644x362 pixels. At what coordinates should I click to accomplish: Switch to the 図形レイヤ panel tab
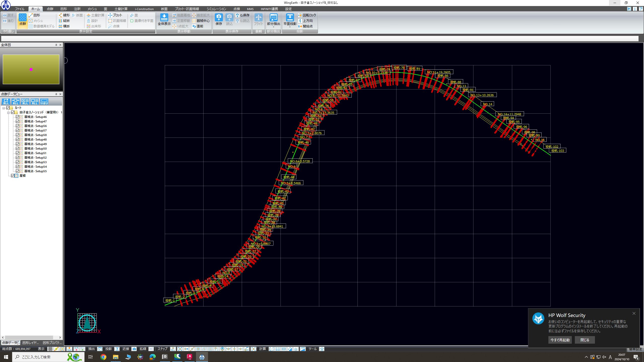(30, 343)
